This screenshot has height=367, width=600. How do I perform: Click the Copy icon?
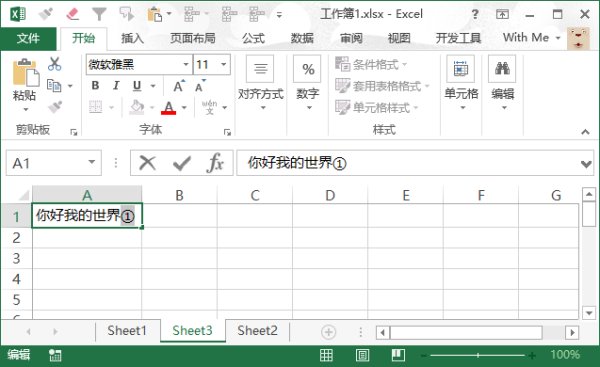tap(54, 86)
